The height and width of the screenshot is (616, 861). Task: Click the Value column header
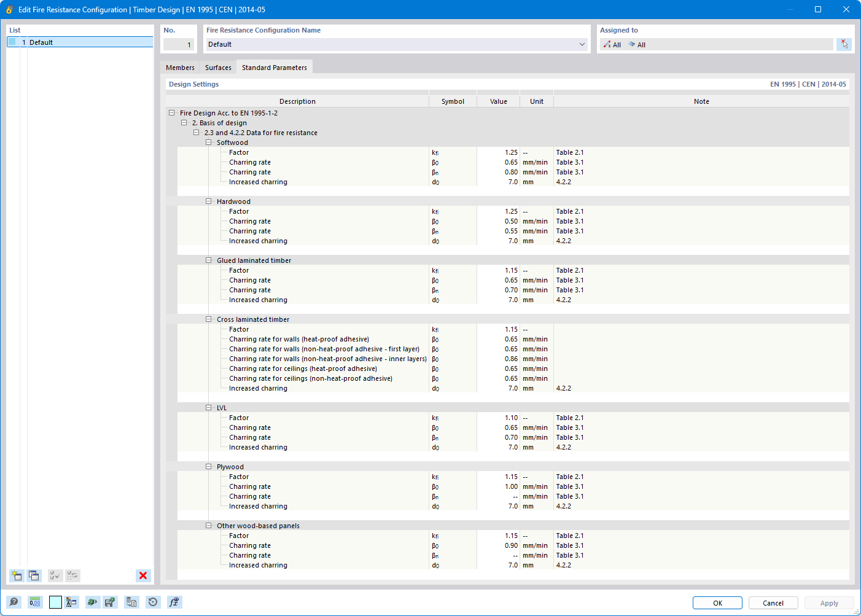[498, 101]
